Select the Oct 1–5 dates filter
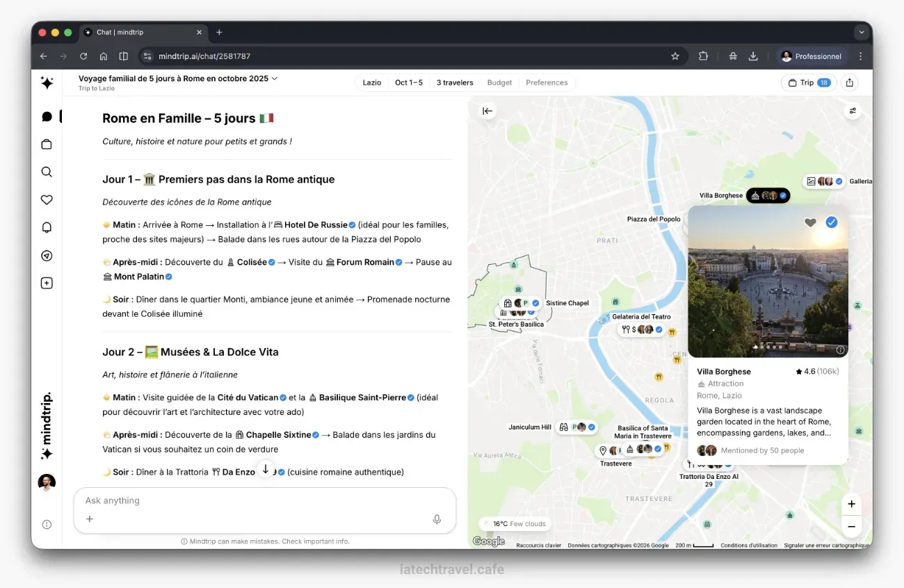Viewport: 904px width, 588px height. (x=409, y=83)
